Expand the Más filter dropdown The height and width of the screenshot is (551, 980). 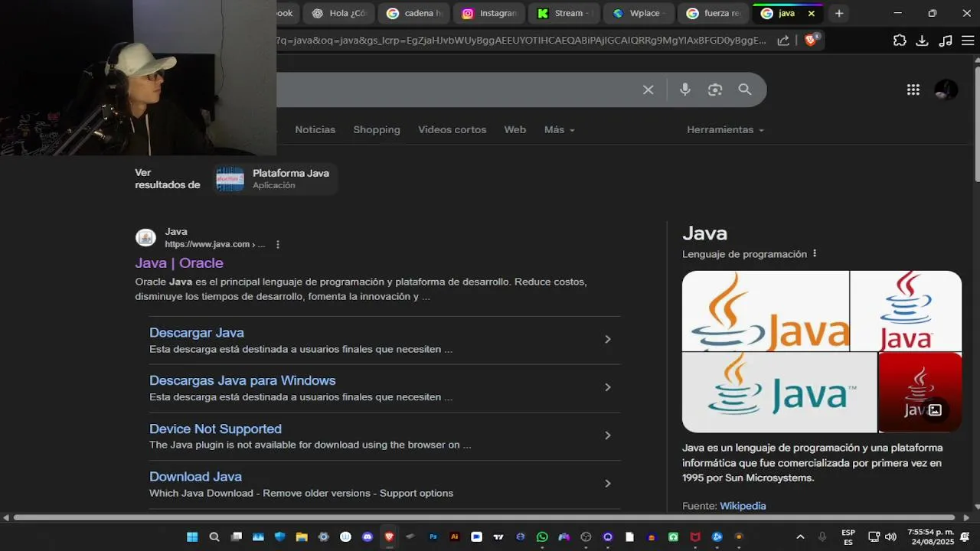pyautogui.click(x=559, y=130)
